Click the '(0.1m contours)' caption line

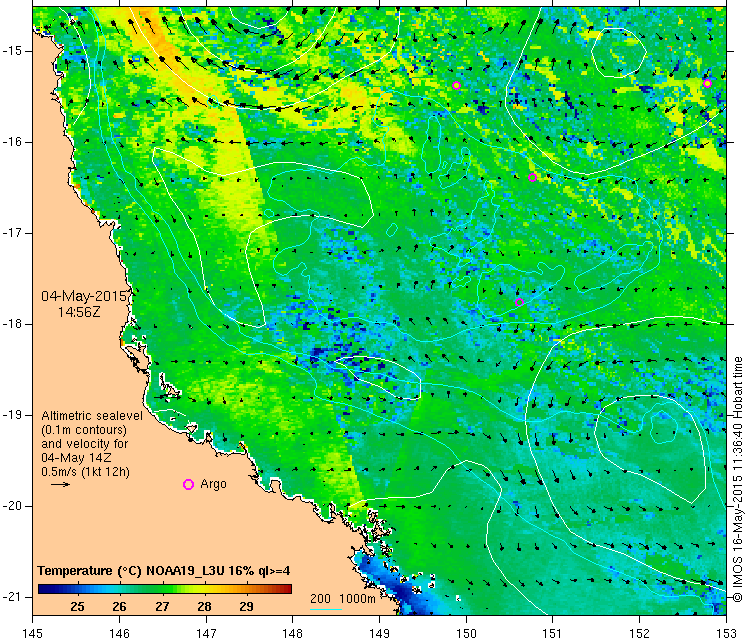(84, 430)
